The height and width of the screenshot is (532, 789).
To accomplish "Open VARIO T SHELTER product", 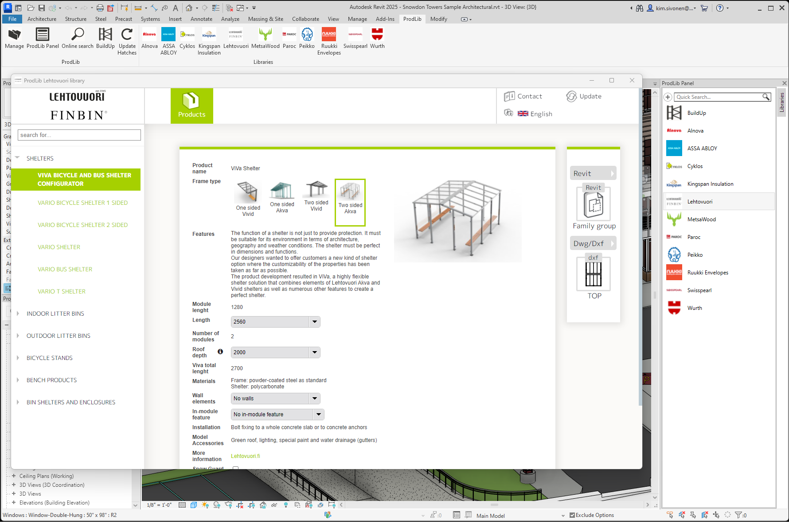I will tap(62, 291).
